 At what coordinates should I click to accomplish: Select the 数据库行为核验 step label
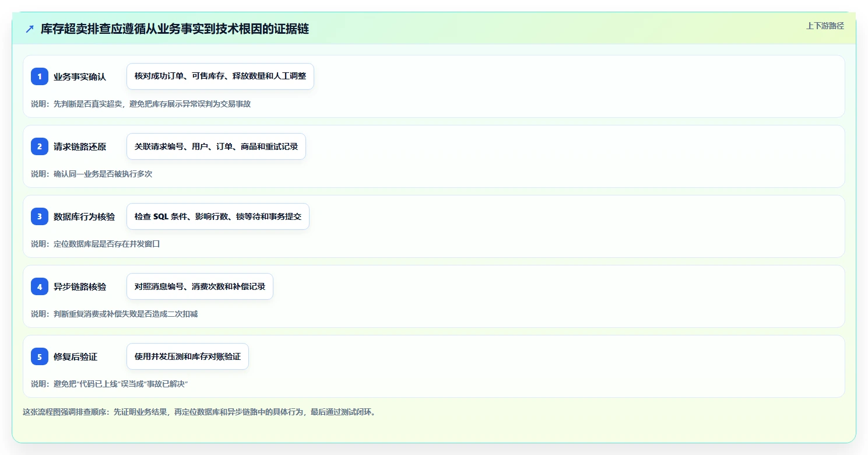[x=85, y=216]
